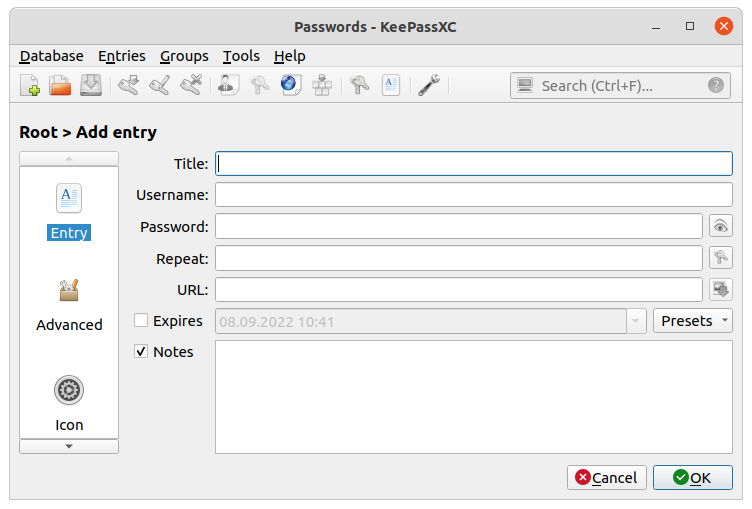The image size is (752, 509).
Task: Enable the Expires checkbox
Action: (141, 321)
